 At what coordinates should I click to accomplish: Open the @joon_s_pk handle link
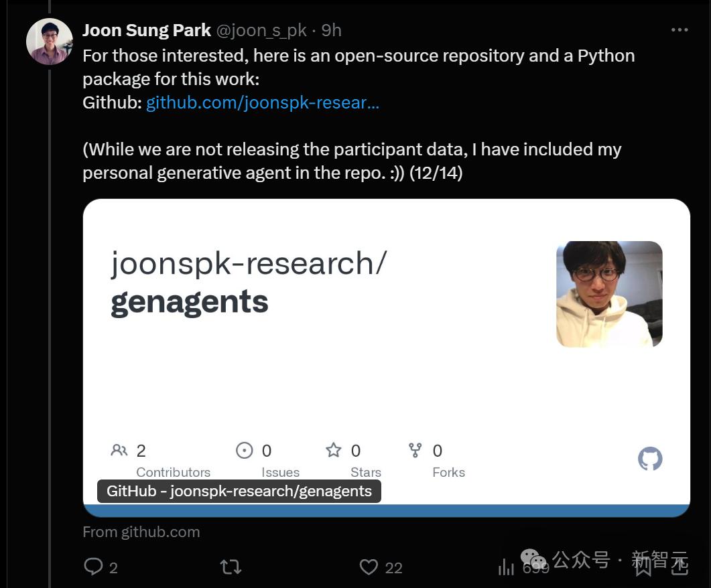tap(262, 30)
